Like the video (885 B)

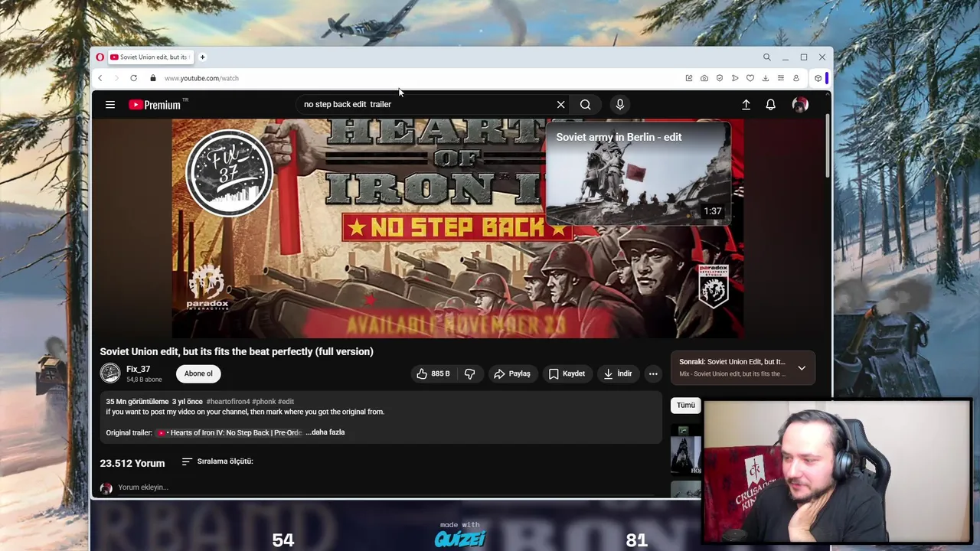[x=433, y=373]
